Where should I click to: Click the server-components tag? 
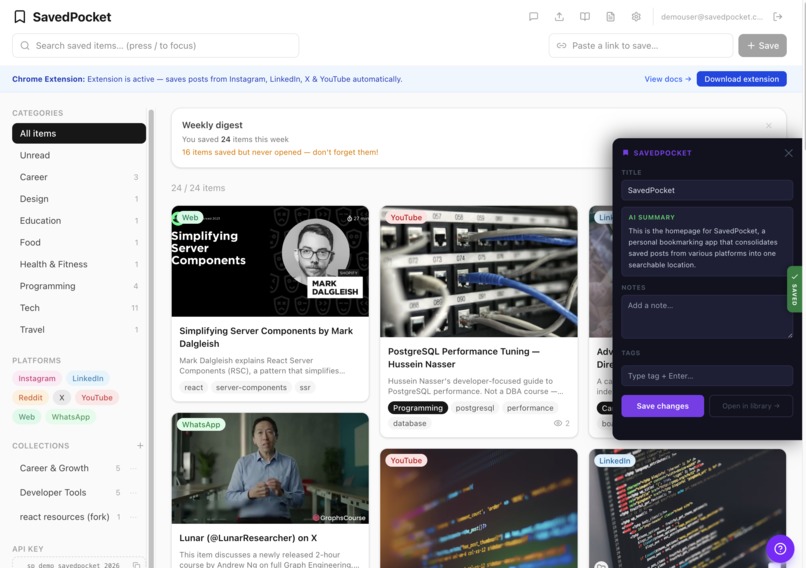coord(251,388)
